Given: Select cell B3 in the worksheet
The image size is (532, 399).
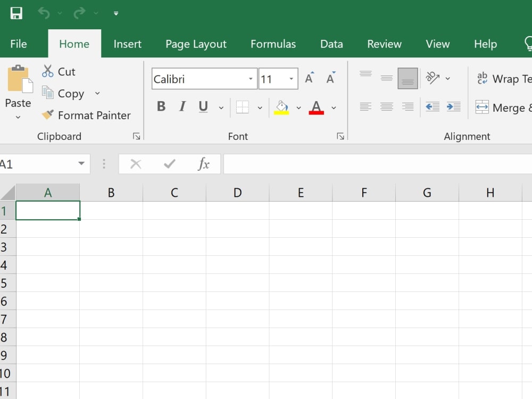Looking at the screenshot, I should [x=111, y=247].
